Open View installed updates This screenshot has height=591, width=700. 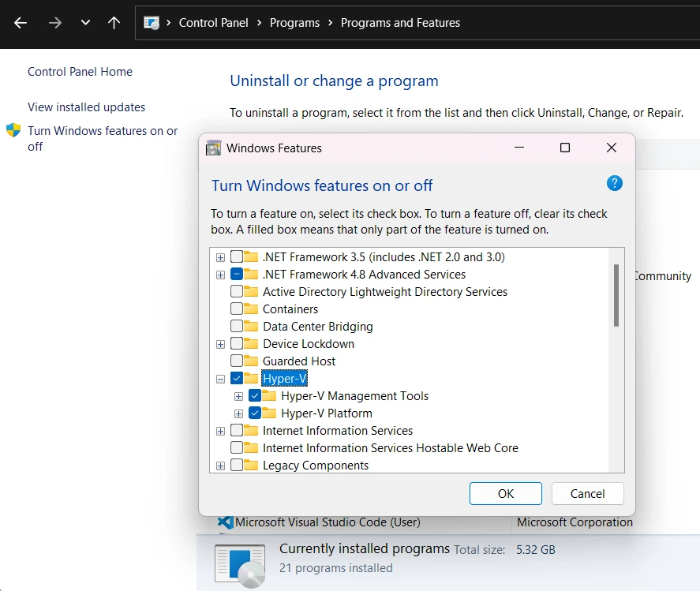[87, 107]
